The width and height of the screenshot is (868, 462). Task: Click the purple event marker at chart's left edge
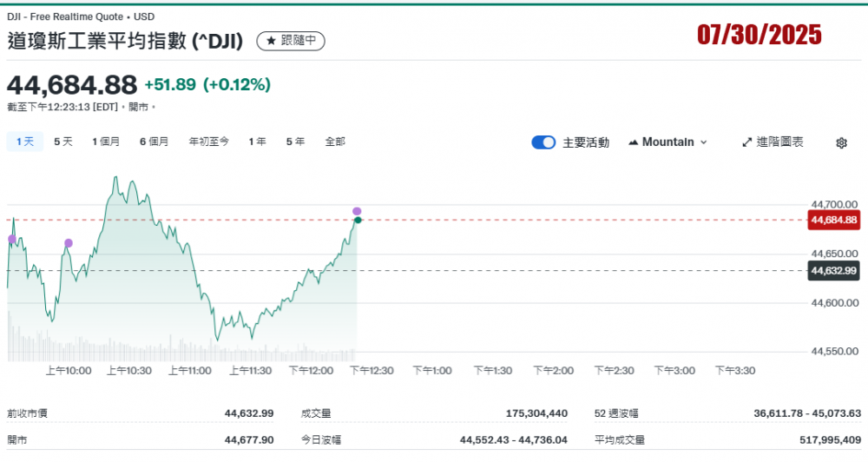coord(12,239)
